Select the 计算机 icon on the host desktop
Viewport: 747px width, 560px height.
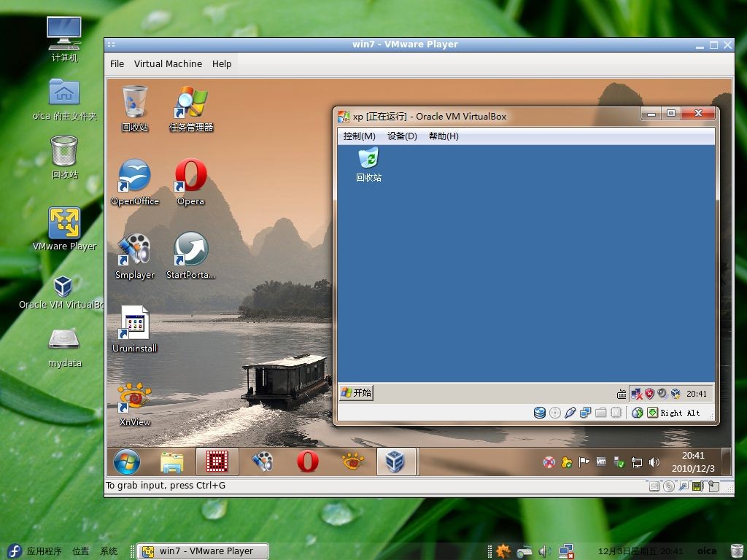coord(64,39)
